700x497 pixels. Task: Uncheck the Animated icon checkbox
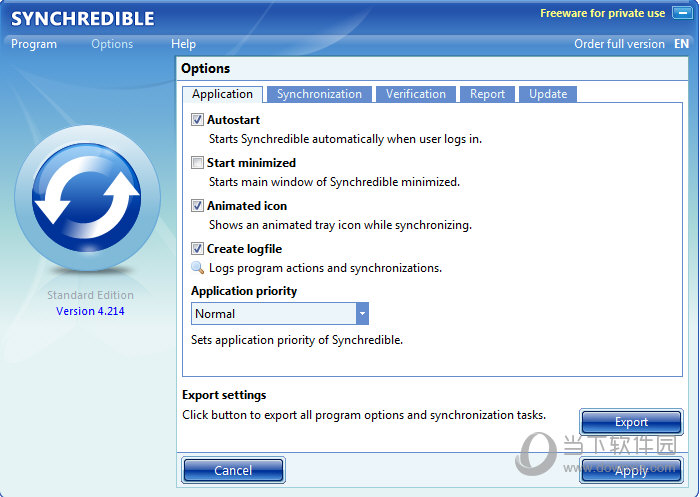[197, 205]
